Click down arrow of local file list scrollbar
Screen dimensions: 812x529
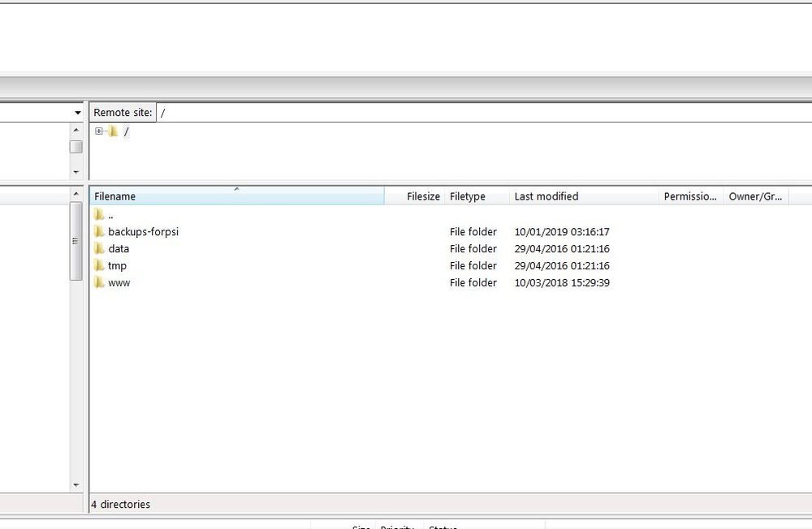76,485
